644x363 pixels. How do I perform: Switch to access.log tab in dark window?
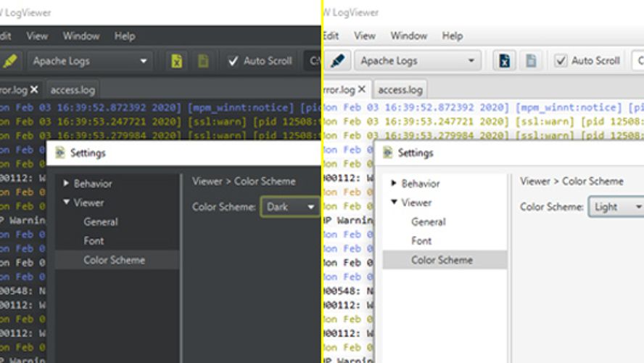pos(73,90)
